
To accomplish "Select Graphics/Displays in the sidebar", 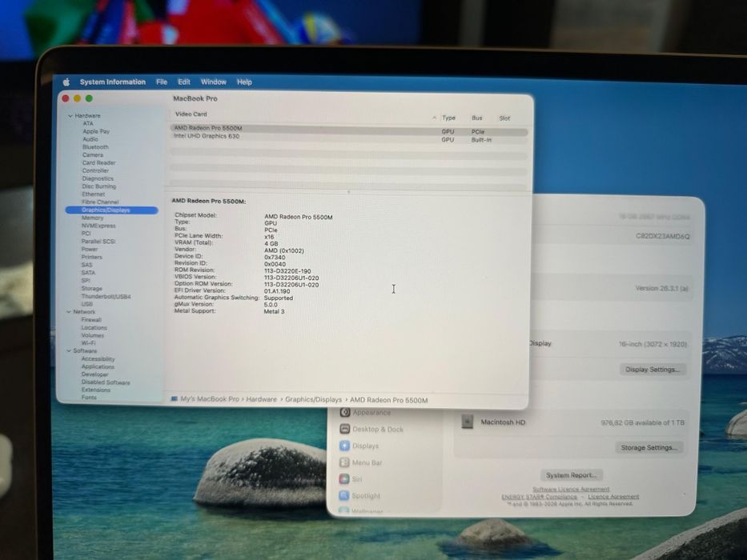I will coord(111,210).
